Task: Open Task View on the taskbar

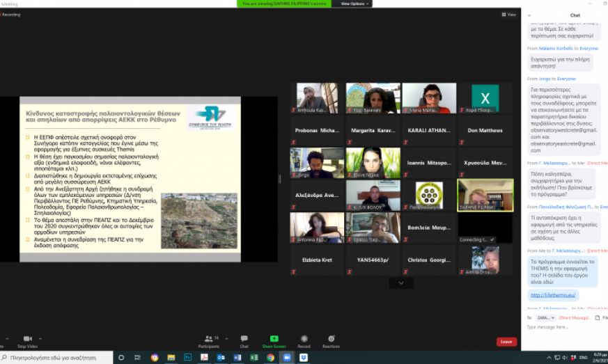Action: pyautogui.click(x=137, y=358)
